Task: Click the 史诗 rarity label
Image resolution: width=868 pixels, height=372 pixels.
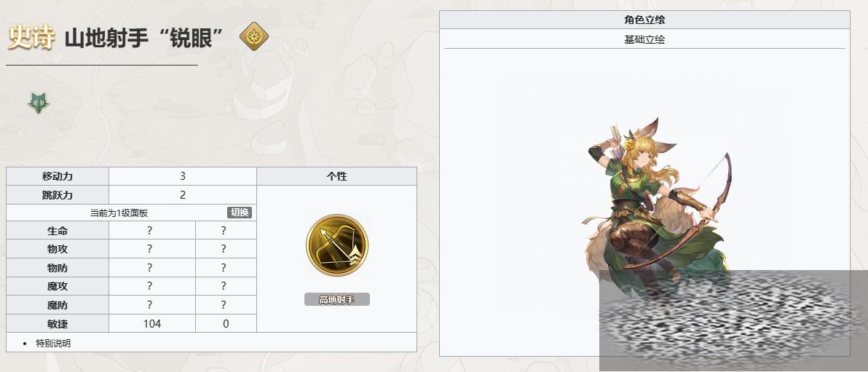Action: tap(31, 37)
